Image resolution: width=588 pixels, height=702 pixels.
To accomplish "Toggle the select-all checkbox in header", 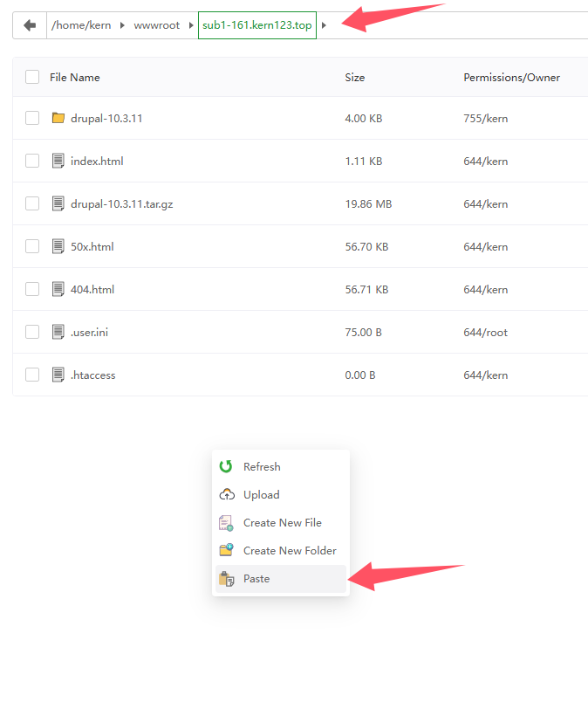I will click(32, 78).
